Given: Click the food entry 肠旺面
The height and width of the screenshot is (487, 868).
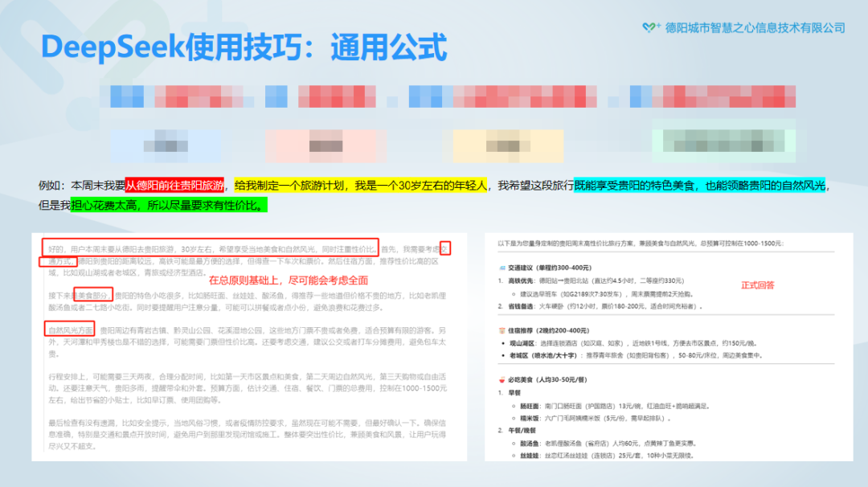Looking at the screenshot, I should point(530,406).
